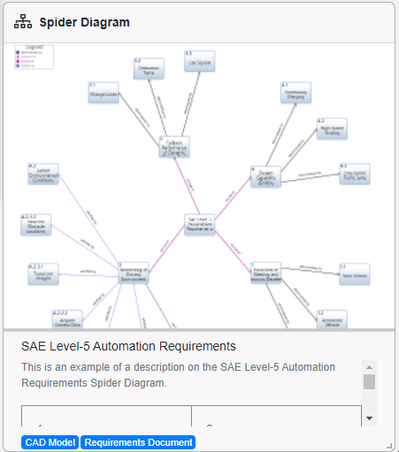This screenshot has height=452, width=399.
Task: Select the Steer Vehicle node 1.1
Action: [355, 274]
